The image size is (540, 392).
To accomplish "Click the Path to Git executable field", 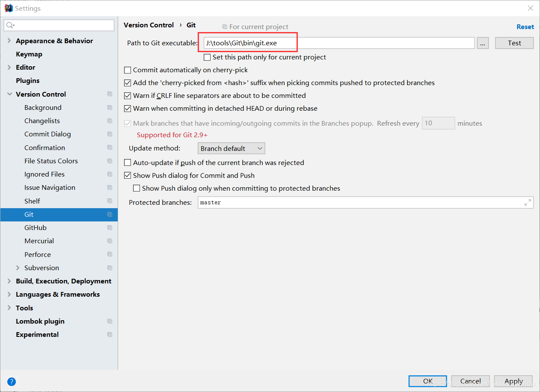I will (339, 43).
